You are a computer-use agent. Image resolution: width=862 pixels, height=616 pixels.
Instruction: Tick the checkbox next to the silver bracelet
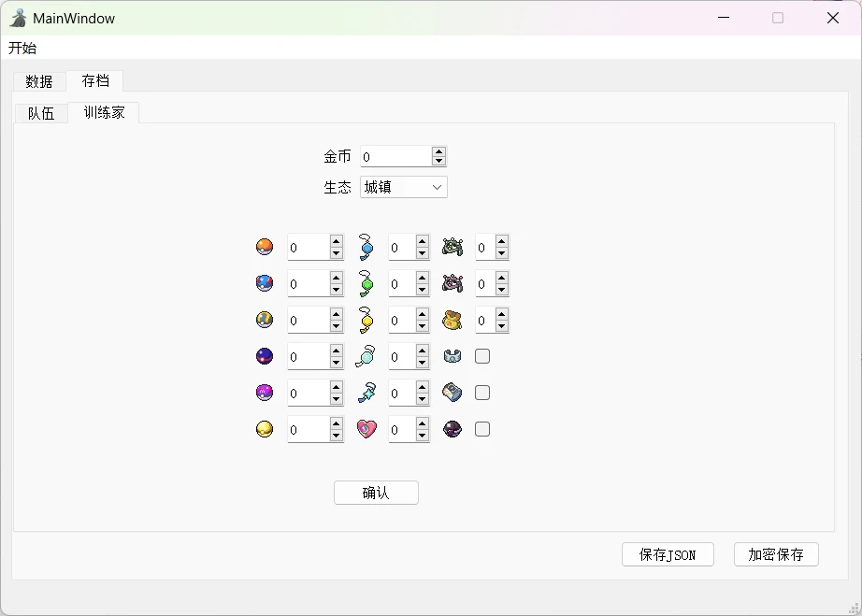click(482, 356)
